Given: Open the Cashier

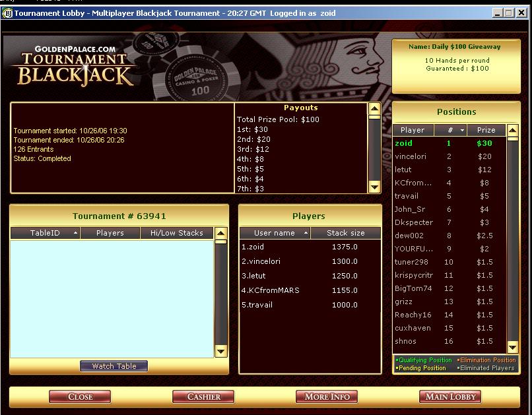Looking at the screenshot, I should (x=203, y=397).
